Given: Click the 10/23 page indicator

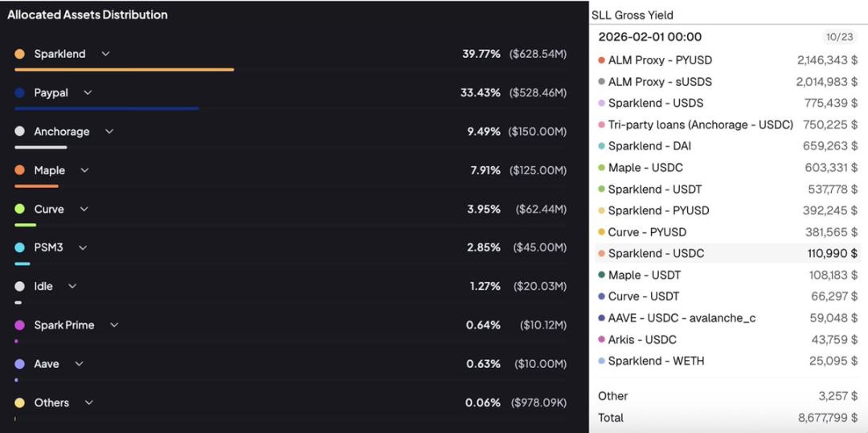Looking at the screenshot, I should pyautogui.click(x=837, y=37).
